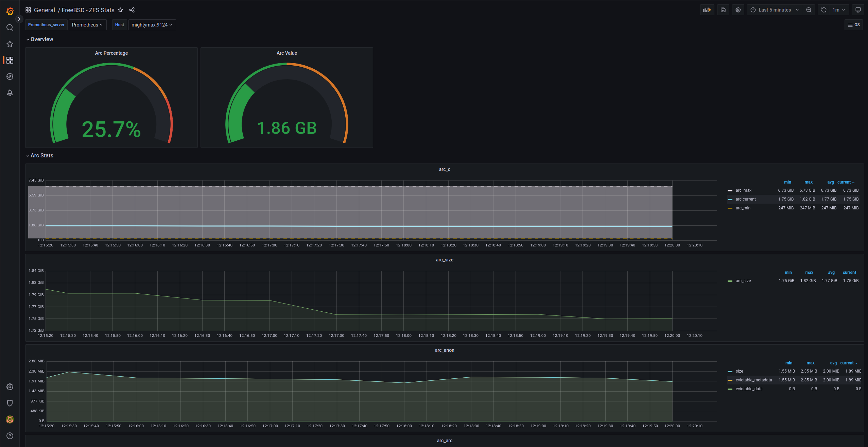This screenshot has width=868, height=447.
Task: Toggle evictable_metadata series visibility
Action: (x=753, y=380)
